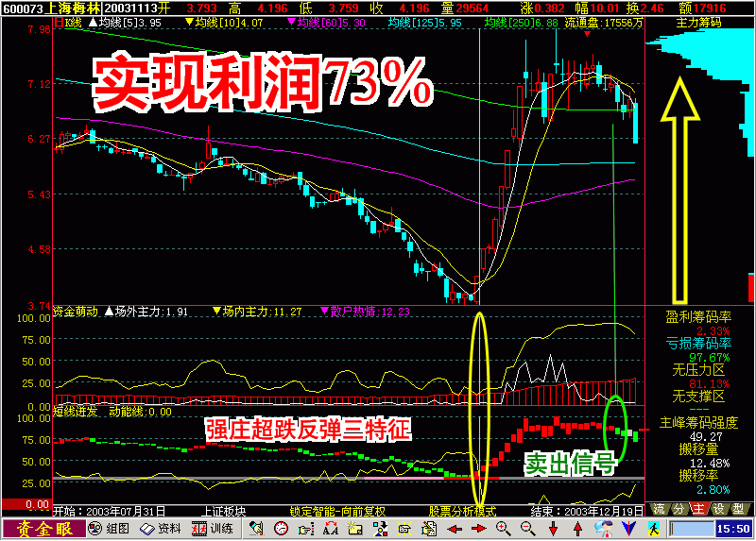The width and height of the screenshot is (756, 541).
Task: Click the 股票分析模式 status entry
Action: (x=463, y=511)
